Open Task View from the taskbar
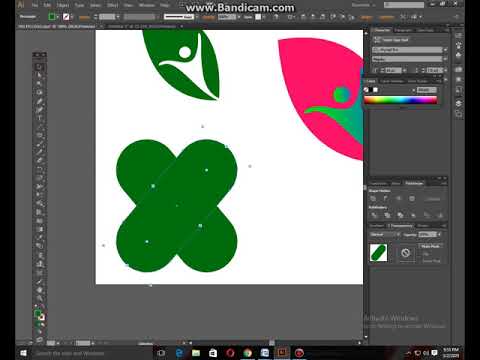 pos(161,353)
